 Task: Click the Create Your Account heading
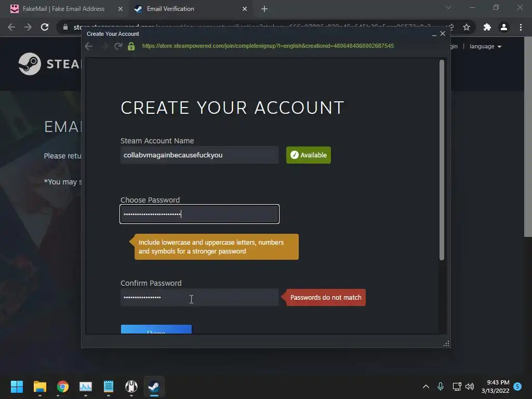[232, 108]
